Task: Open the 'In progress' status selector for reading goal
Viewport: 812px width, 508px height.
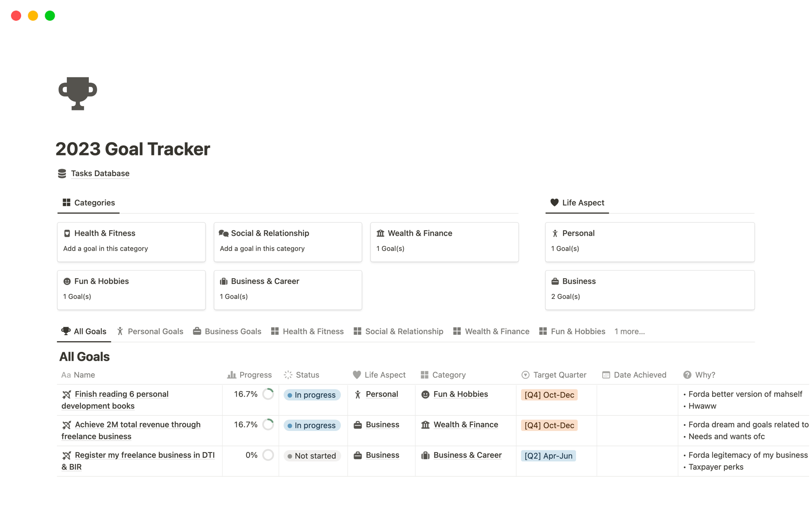Action: [x=312, y=395]
